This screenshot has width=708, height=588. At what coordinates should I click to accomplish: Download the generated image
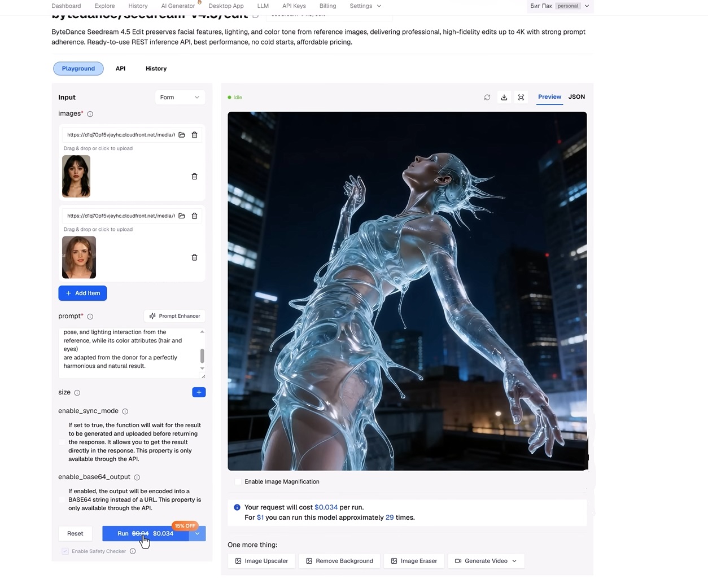pyautogui.click(x=504, y=97)
